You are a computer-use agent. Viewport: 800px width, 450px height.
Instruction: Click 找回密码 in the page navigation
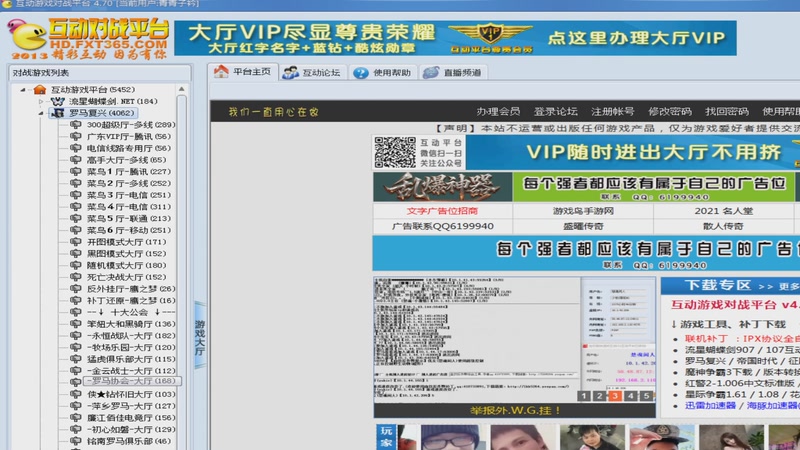[727, 111]
